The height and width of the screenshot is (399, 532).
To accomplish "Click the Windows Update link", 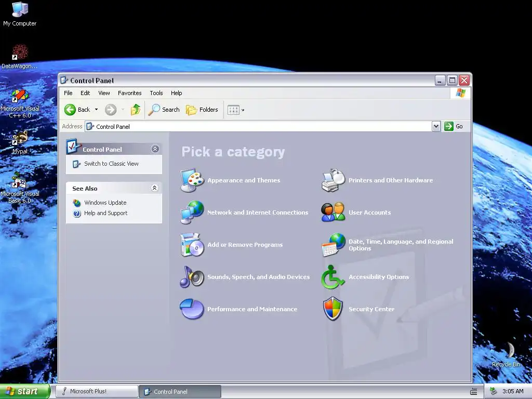I will [x=105, y=203].
